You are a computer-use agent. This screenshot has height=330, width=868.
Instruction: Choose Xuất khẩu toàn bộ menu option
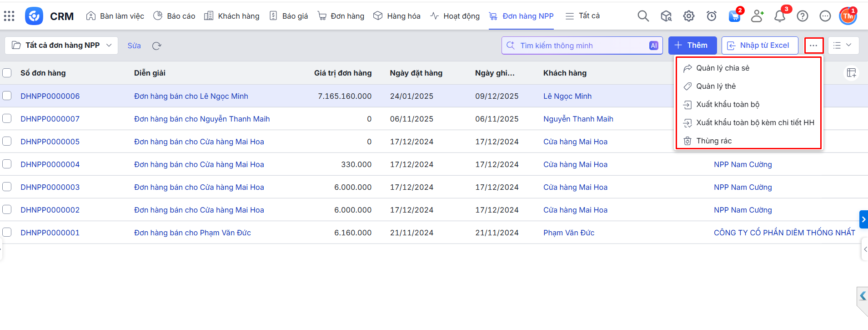tap(728, 104)
